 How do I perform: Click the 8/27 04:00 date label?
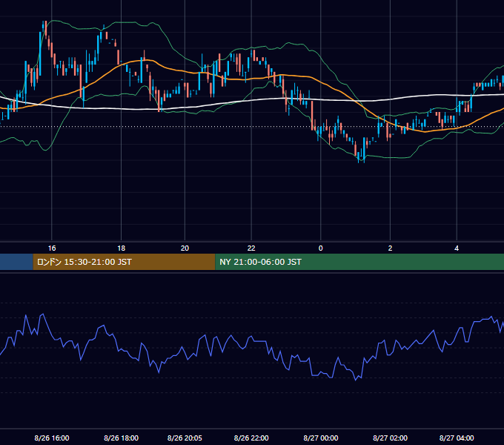coord(457,438)
